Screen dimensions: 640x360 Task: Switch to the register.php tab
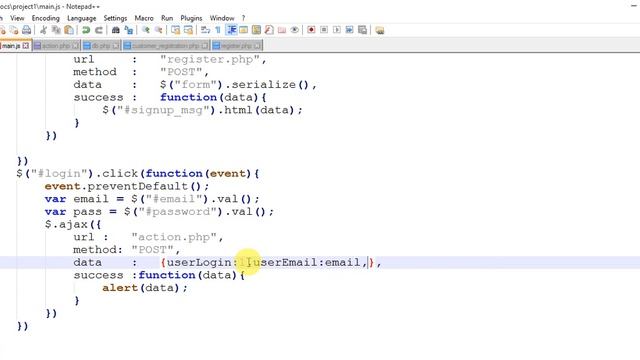pos(237,46)
